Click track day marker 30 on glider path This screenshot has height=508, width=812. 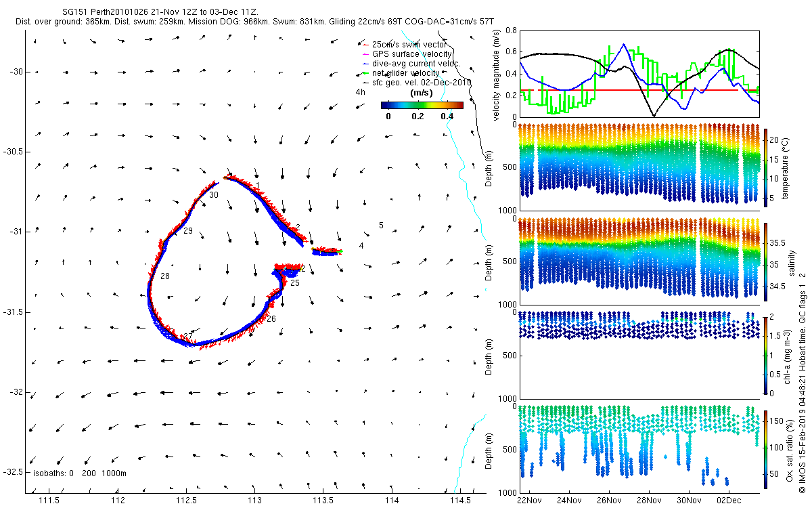point(214,195)
